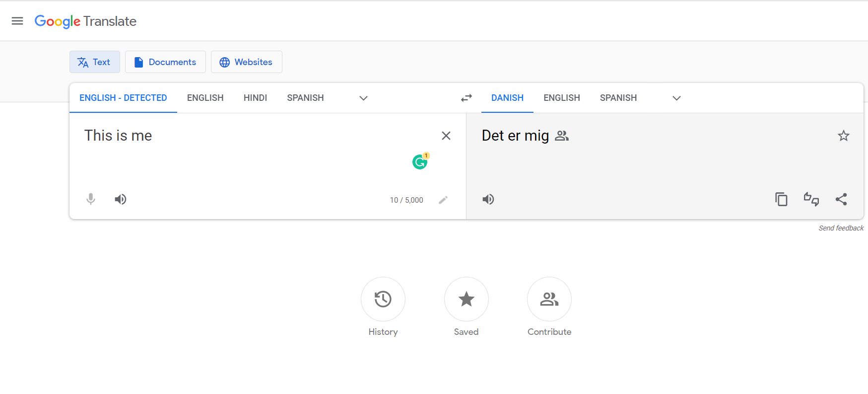868x394 pixels.
Task: Open translation History
Action: [x=383, y=299]
